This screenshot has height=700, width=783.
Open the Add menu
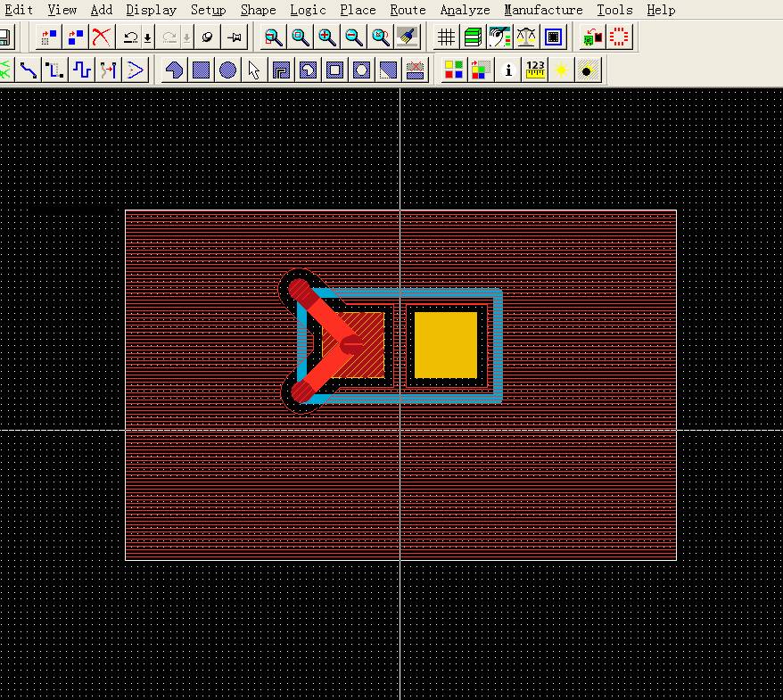102,10
